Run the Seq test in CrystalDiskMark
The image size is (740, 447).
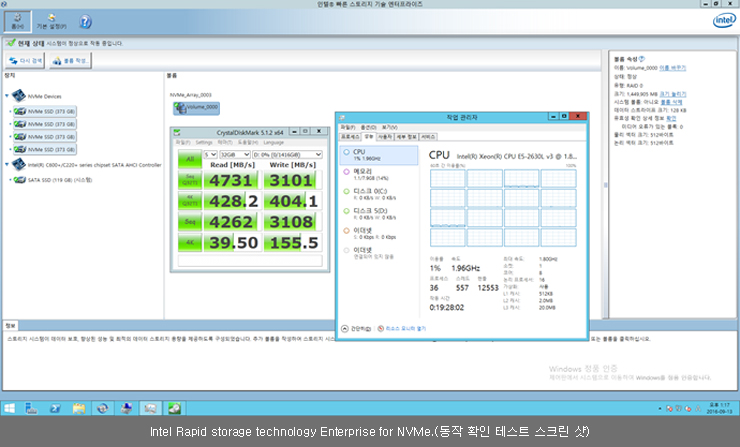(190, 221)
